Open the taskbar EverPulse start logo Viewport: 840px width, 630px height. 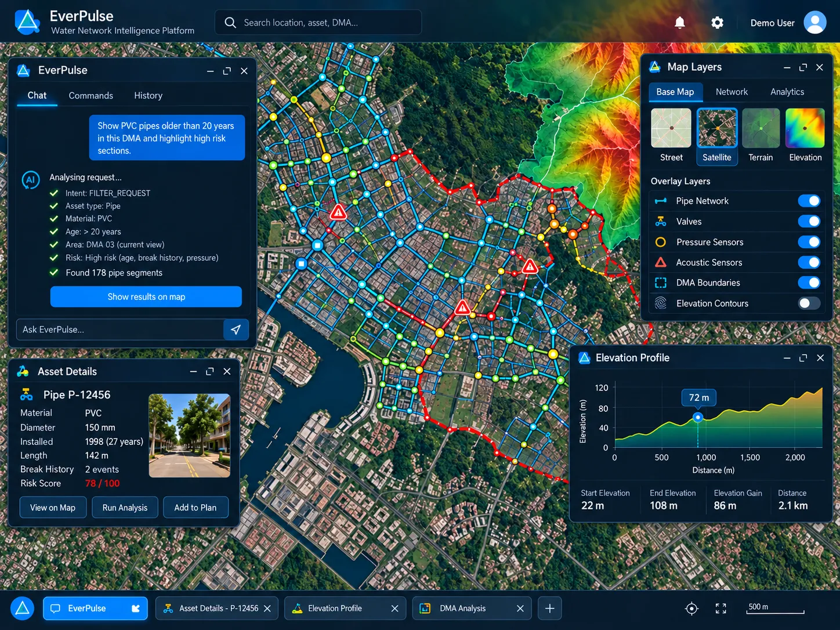pos(23,609)
